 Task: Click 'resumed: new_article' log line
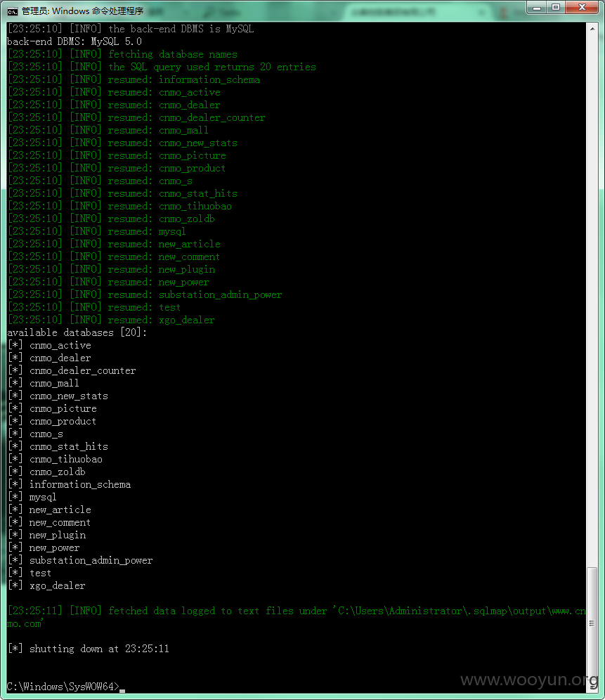[115, 244]
